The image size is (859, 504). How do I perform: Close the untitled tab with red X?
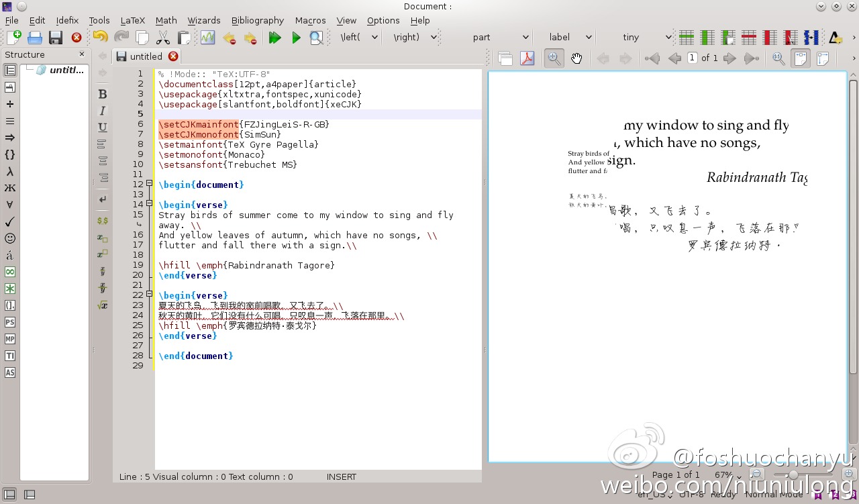point(173,56)
